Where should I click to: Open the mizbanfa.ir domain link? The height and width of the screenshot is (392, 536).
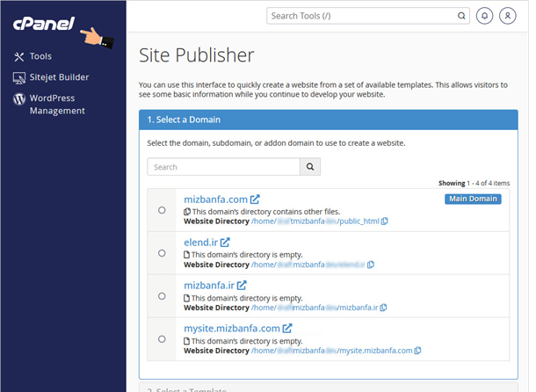tap(209, 286)
